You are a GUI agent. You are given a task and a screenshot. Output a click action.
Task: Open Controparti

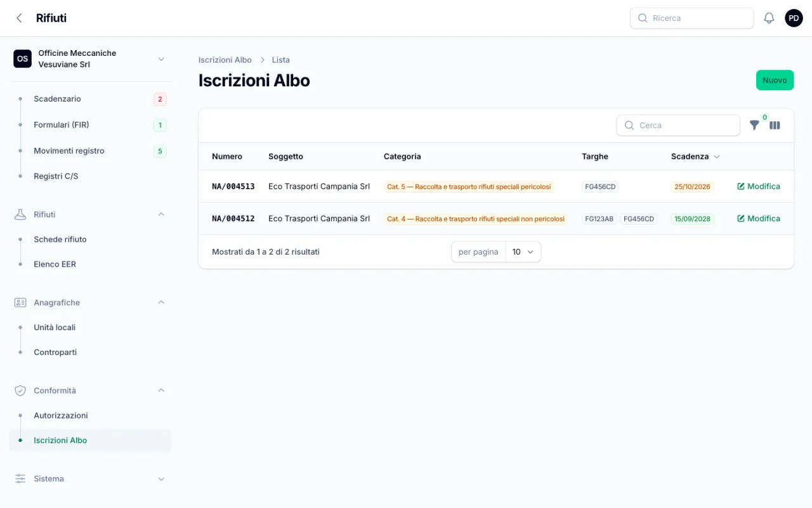90,352
